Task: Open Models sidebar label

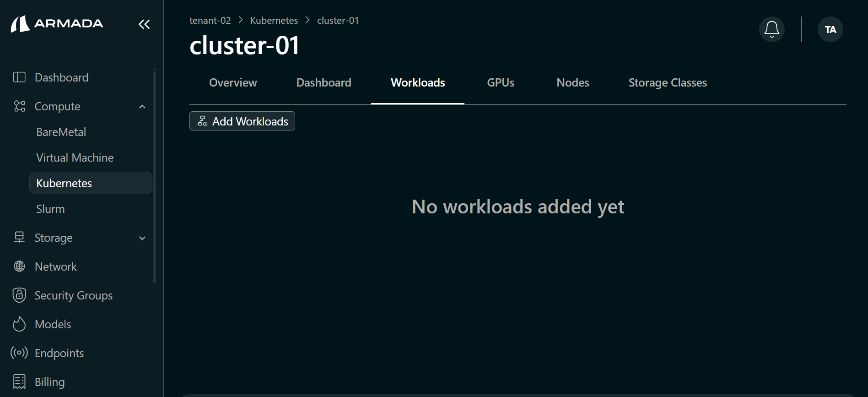Action: pyautogui.click(x=53, y=324)
